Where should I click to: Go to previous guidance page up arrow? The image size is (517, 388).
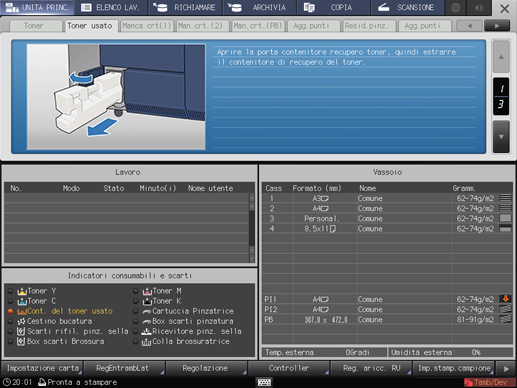coord(501,57)
